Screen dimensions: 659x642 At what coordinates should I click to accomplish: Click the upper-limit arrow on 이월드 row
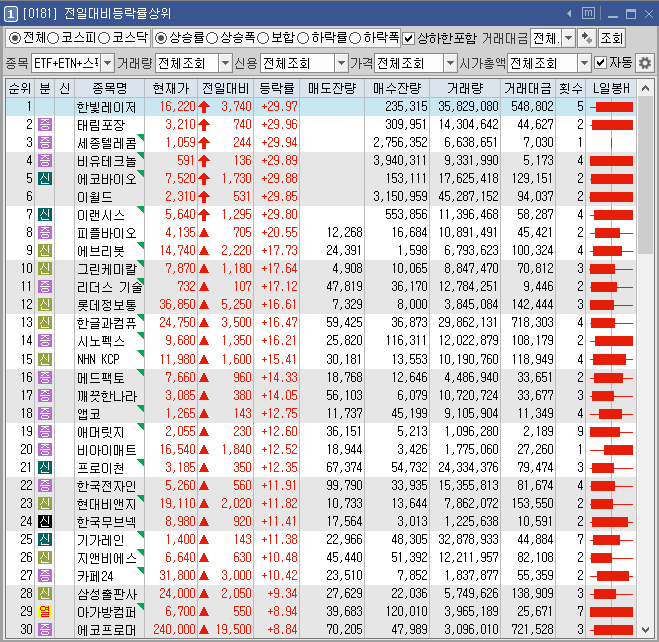tap(204, 197)
